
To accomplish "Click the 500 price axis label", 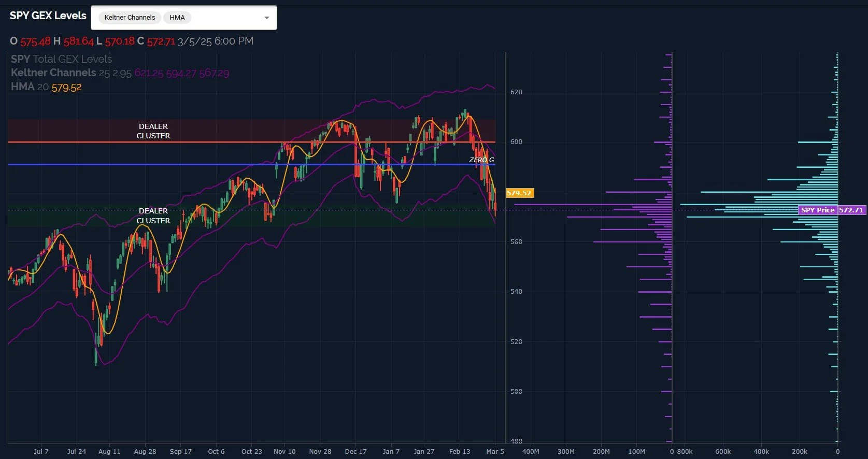I will point(516,391).
